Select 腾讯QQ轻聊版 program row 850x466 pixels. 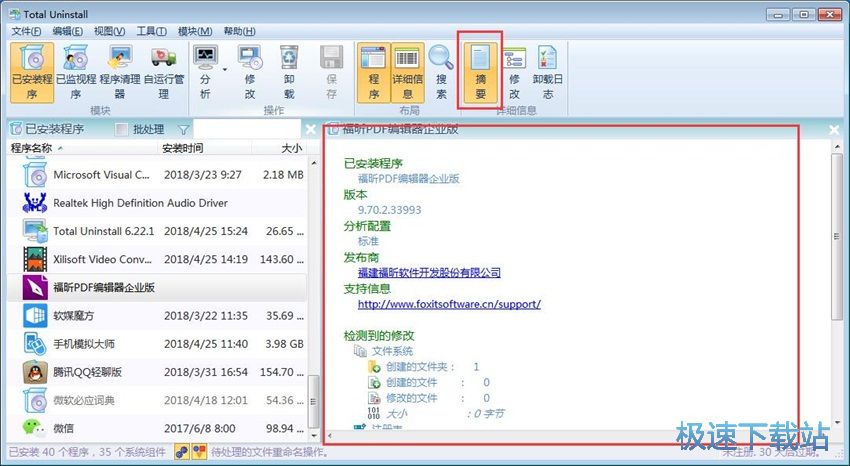point(157,372)
